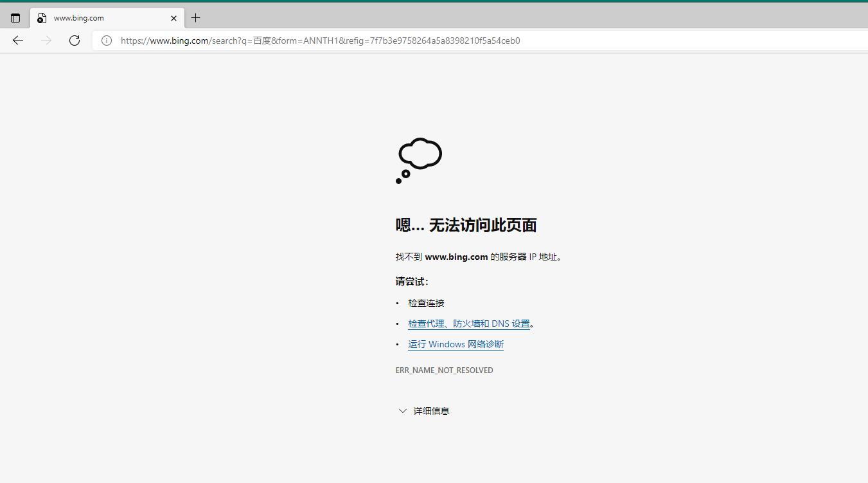Expand 详细信息 using the chevron
The image size is (868, 483).
click(402, 410)
